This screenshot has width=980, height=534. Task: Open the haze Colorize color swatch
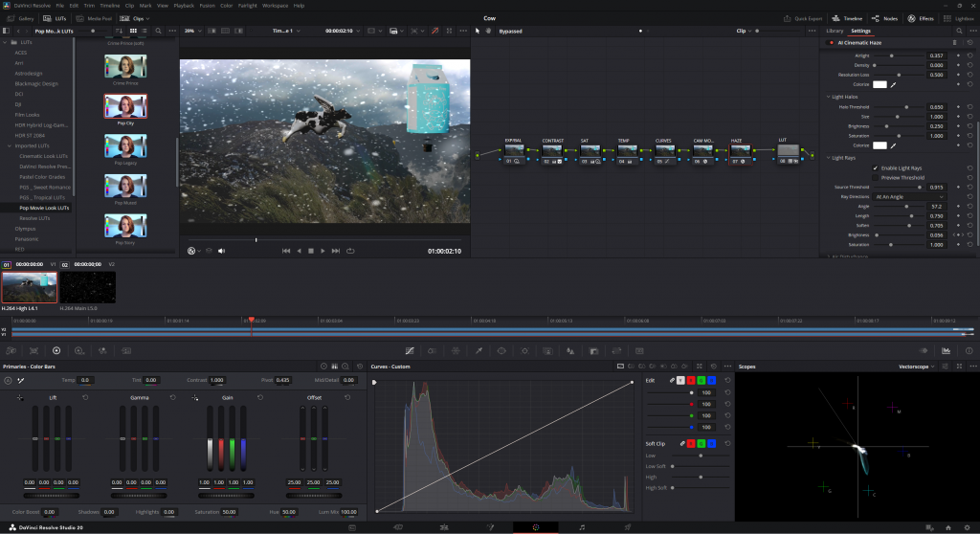point(880,84)
